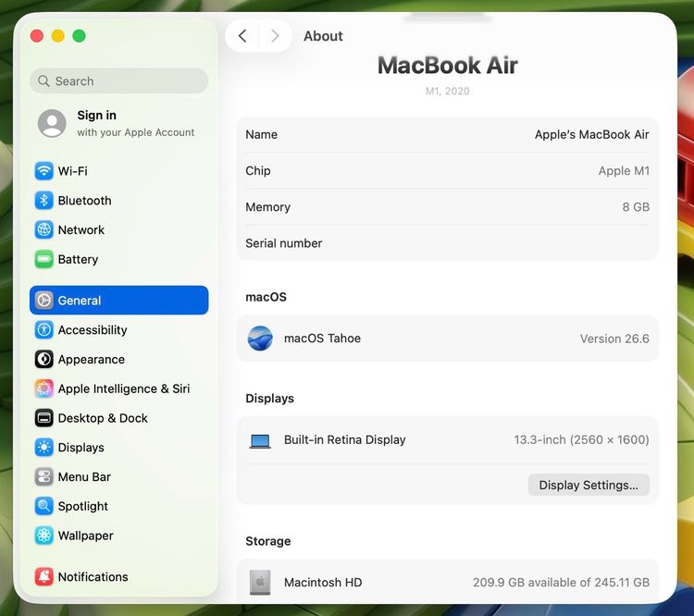This screenshot has width=694, height=616.
Task: Click the Desktop & Dock icon
Action: (43, 418)
